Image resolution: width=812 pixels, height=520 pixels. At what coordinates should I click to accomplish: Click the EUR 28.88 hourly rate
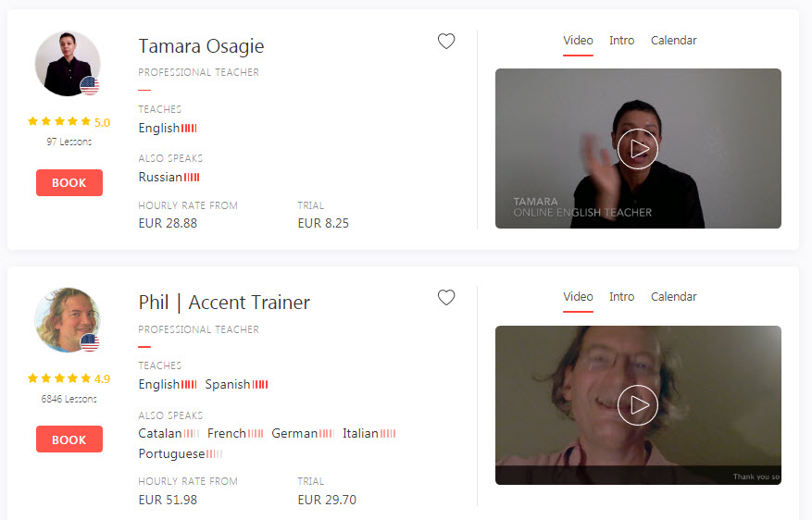click(168, 223)
